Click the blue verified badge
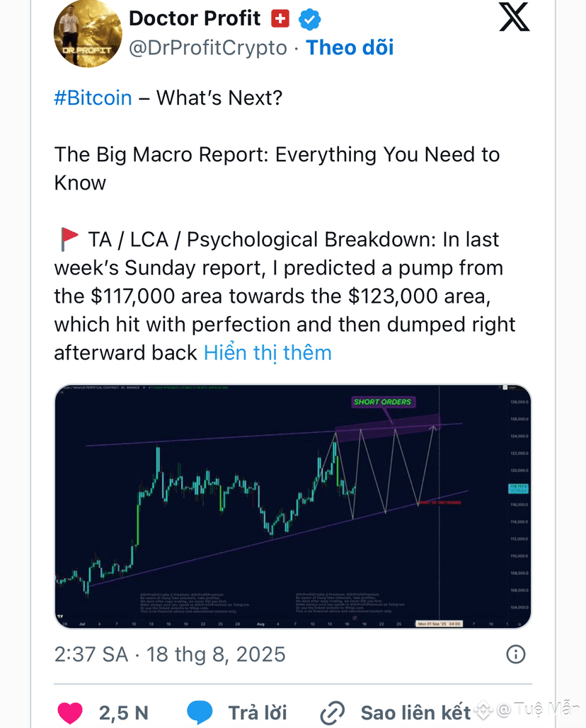Viewport: 586px width, 728px height. pos(309,20)
